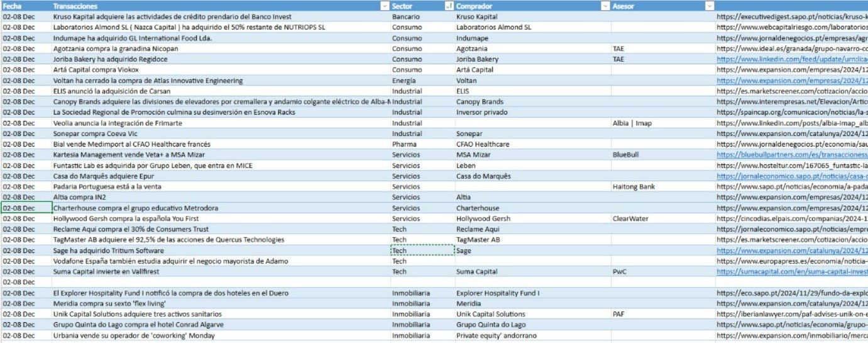This screenshot has width=868, height=343.
Task: Select the 'Laboratorios Almond SL' comprador cell
Action: click(x=532, y=27)
